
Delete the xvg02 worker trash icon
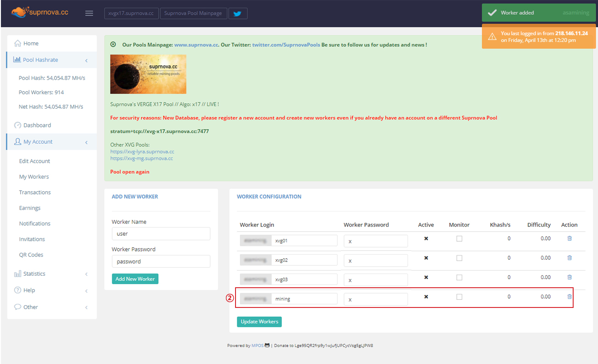click(x=569, y=258)
